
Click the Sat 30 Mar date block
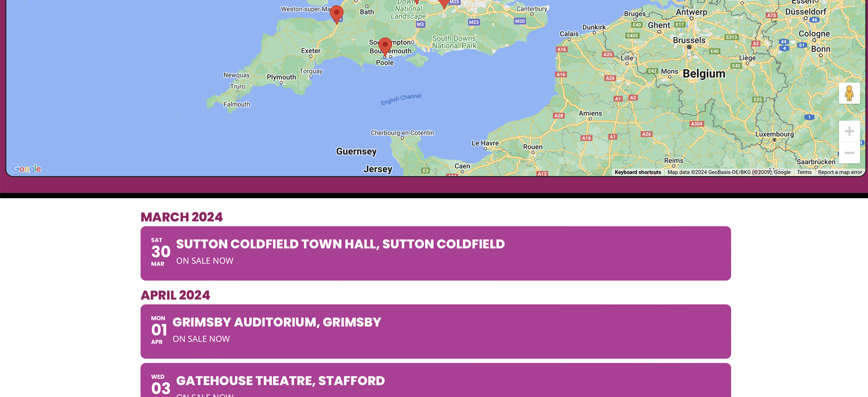pyautogui.click(x=160, y=252)
